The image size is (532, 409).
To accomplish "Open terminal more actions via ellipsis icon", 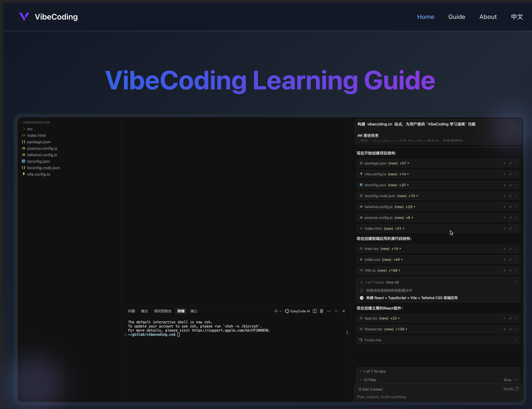I will pyautogui.click(x=328, y=311).
